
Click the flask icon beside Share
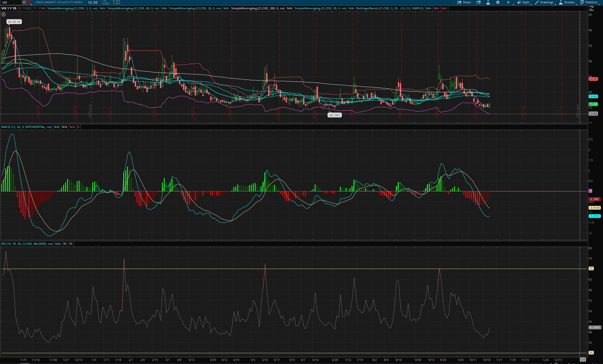click(488, 2)
